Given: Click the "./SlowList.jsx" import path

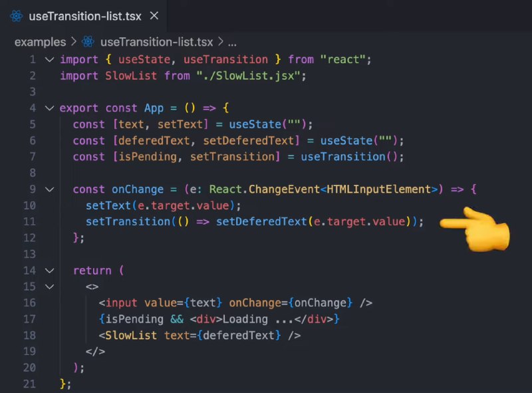Looking at the screenshot, I should pos(248,76).
